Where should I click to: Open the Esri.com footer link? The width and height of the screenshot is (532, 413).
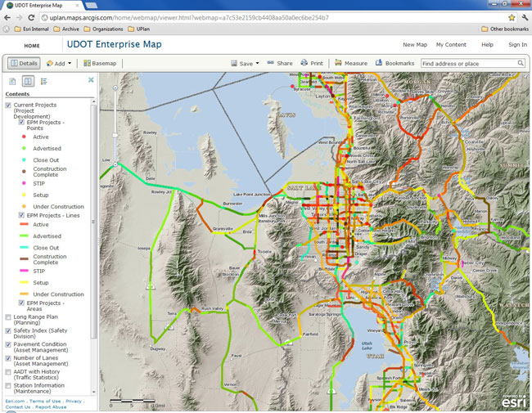[x=16, y=401]
